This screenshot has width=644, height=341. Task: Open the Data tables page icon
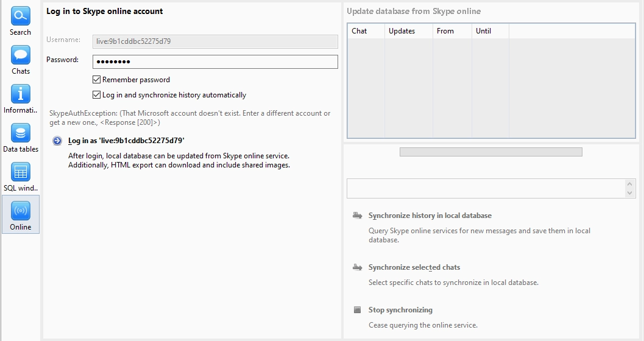click(20, 133)
